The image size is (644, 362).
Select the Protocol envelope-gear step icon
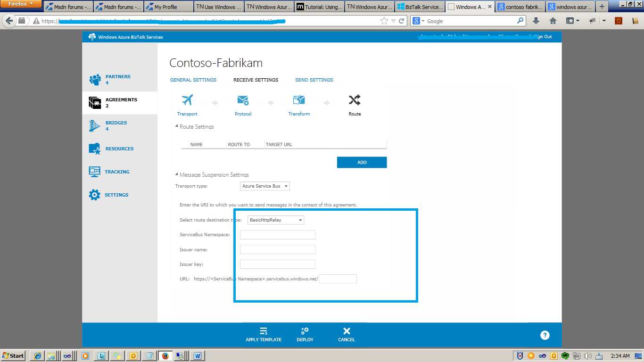pos(243,100)
